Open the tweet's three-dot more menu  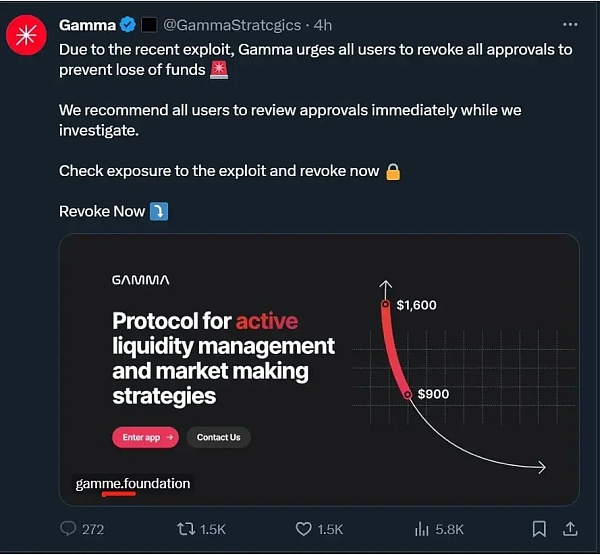[x=569, y=24]
